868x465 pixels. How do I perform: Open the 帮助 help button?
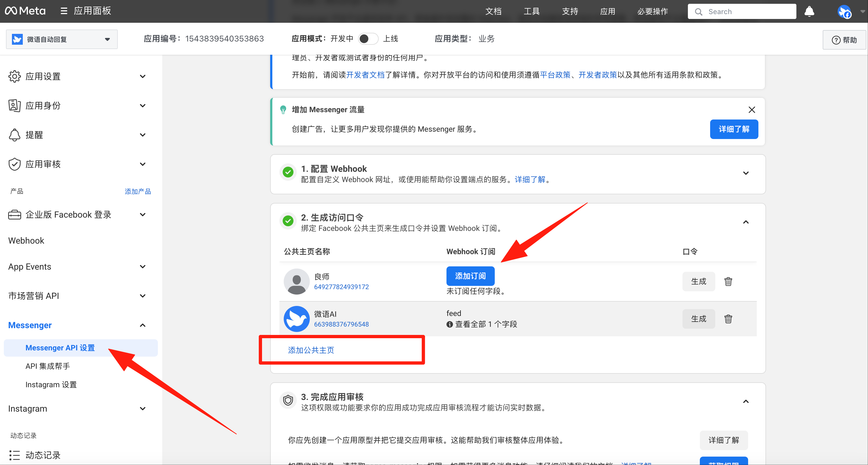click(x=844, y=39)
